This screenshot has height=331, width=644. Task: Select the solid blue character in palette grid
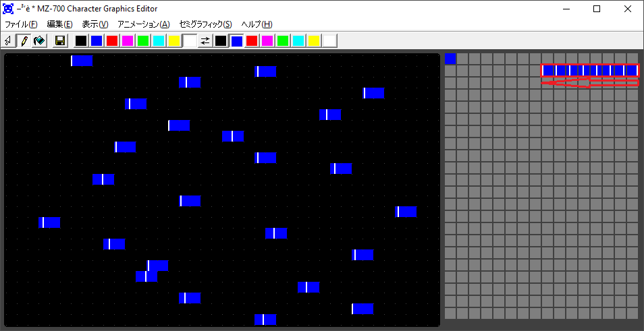pos(450,59)
